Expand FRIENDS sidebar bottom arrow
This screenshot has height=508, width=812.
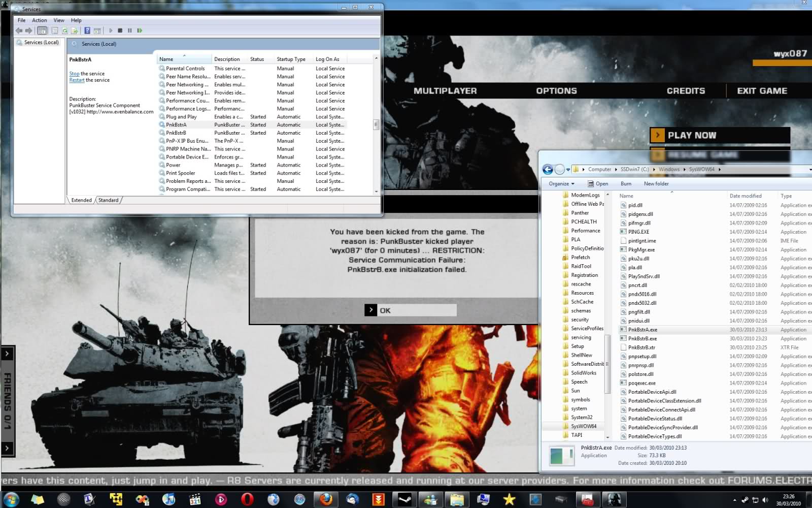click(7, 448)
